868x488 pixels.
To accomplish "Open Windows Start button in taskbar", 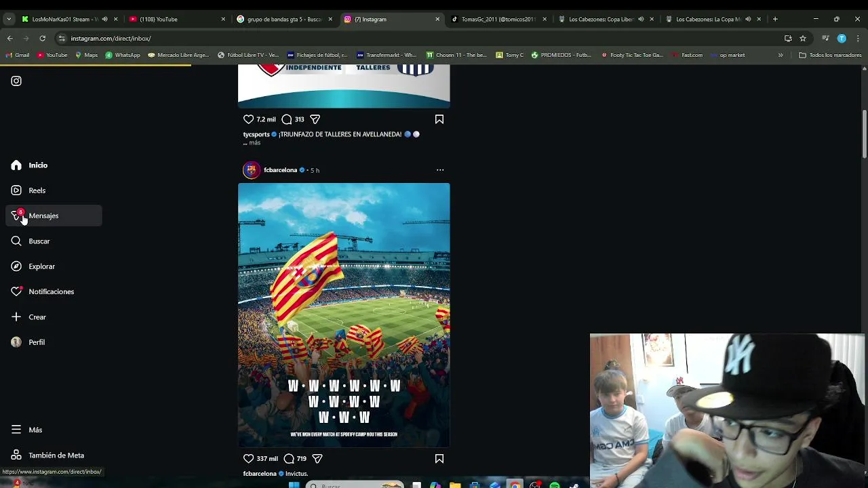I will click(294, 485).
